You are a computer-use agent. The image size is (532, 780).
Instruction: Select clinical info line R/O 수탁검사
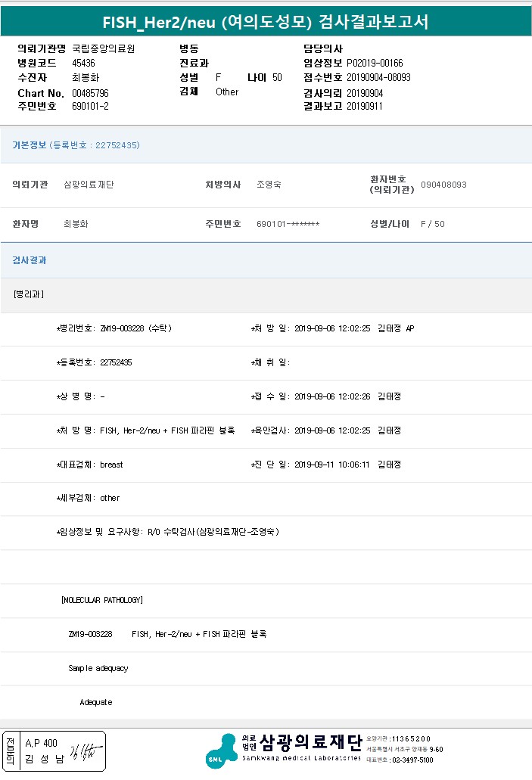pos(168,532)
